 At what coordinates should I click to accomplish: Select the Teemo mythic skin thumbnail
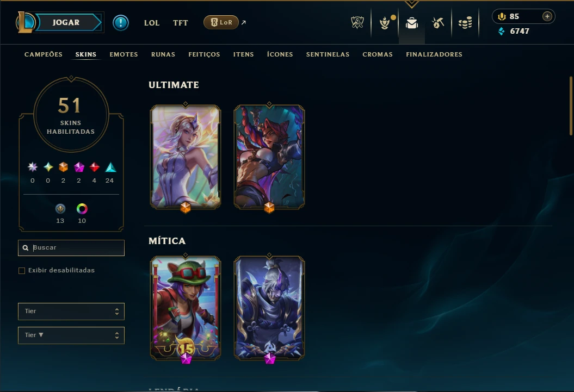click(186, 308)
